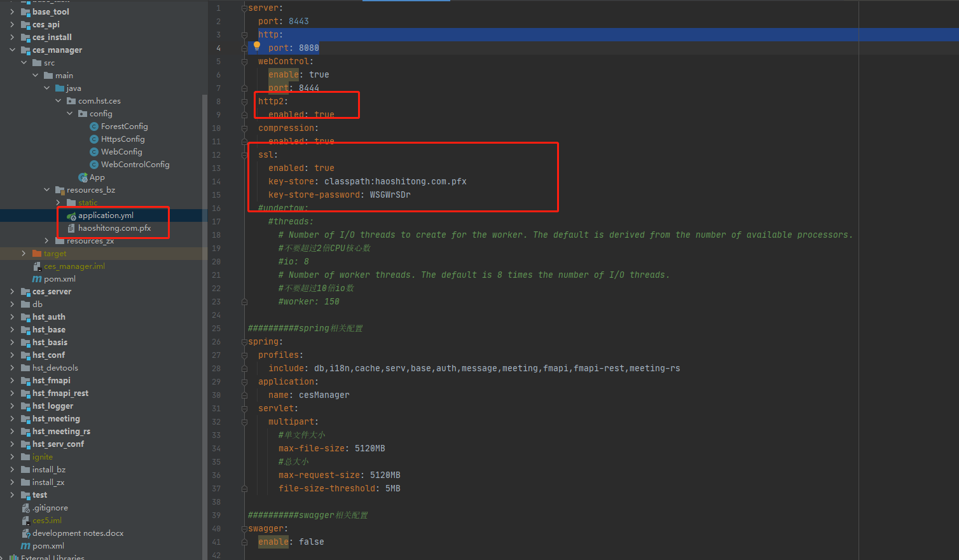The width and height of the screenshot is (959, 560).
Task: Select the hst_fmapi module label
Action: (x=52, y=381)
